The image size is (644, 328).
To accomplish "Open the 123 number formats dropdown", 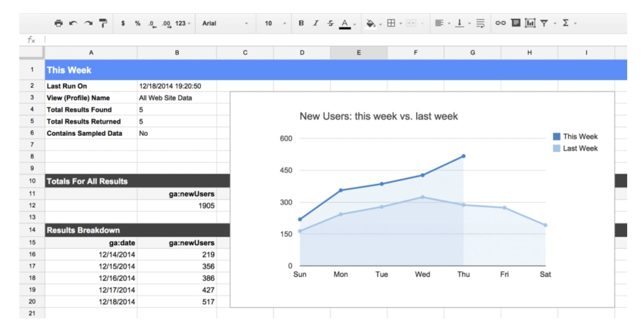I will tap(183, 23).
